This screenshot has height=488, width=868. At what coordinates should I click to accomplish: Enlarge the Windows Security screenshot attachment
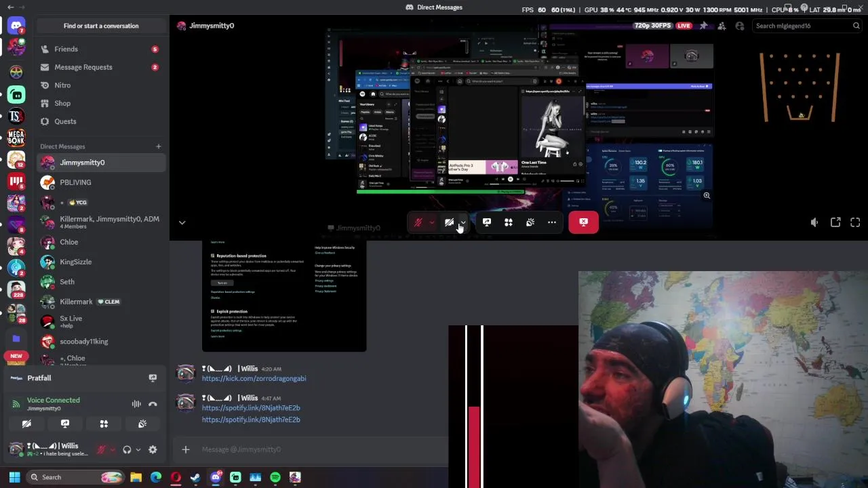click(284, 296)
